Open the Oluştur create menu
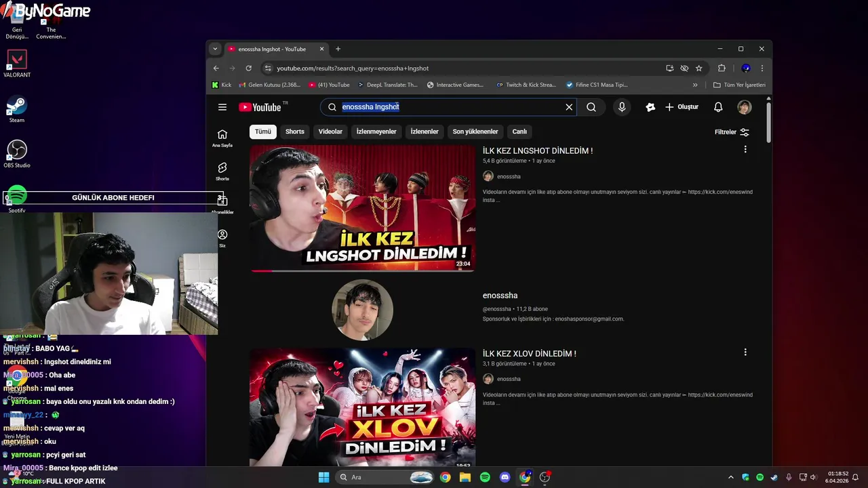The height and width of the screenshot is (488, 868). pos(682,107)
